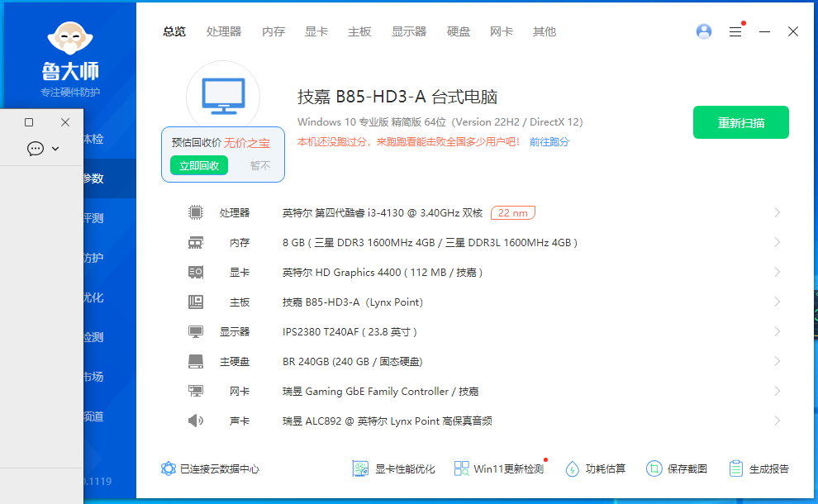This screenshot has width=818, height=504.
Task: Click the 立即回收 recycle button
Action: 199,165
